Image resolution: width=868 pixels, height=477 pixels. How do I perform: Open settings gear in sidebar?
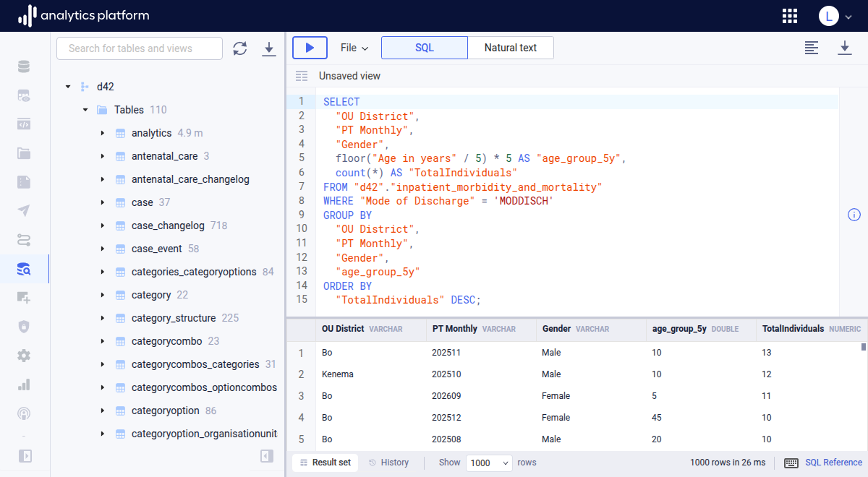[24, 356]
